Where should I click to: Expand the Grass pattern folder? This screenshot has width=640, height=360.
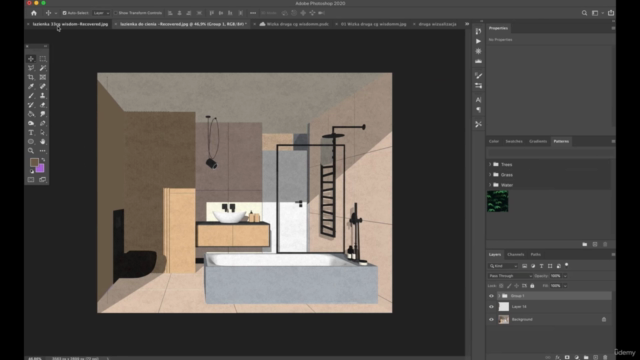point(490,175)
